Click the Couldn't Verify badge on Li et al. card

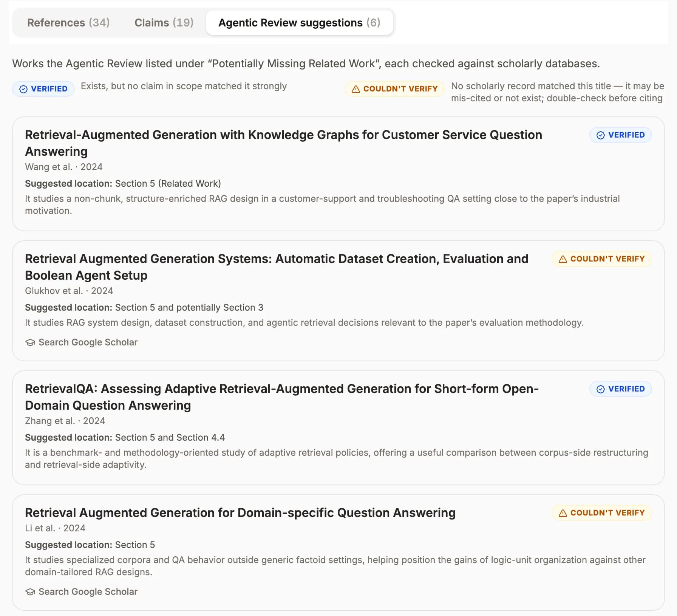601,513
